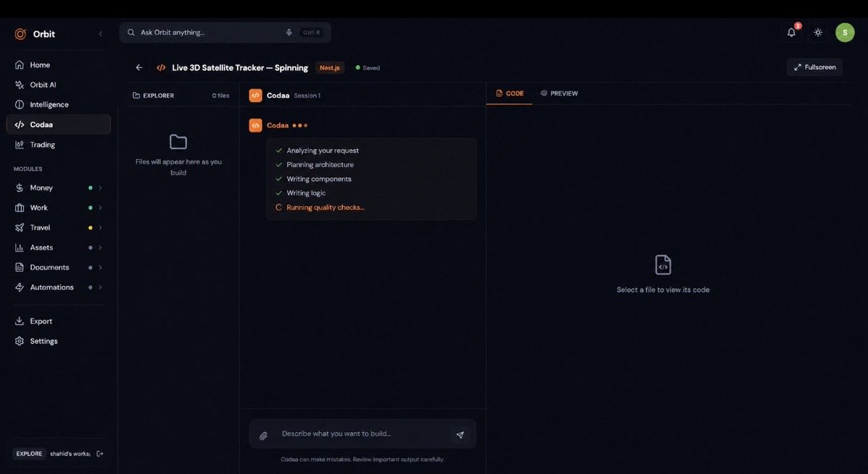Focus the Ask Orbit anything search field
Image resolution: width=868 pixels, height=474 pixels.
tap(225, 33)
